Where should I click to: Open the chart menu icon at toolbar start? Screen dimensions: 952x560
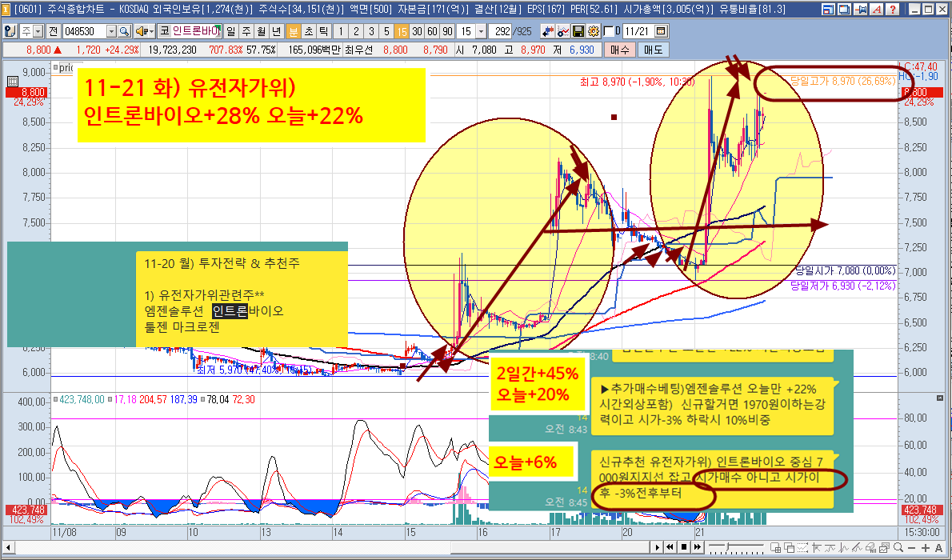click(x=9, y=31)
